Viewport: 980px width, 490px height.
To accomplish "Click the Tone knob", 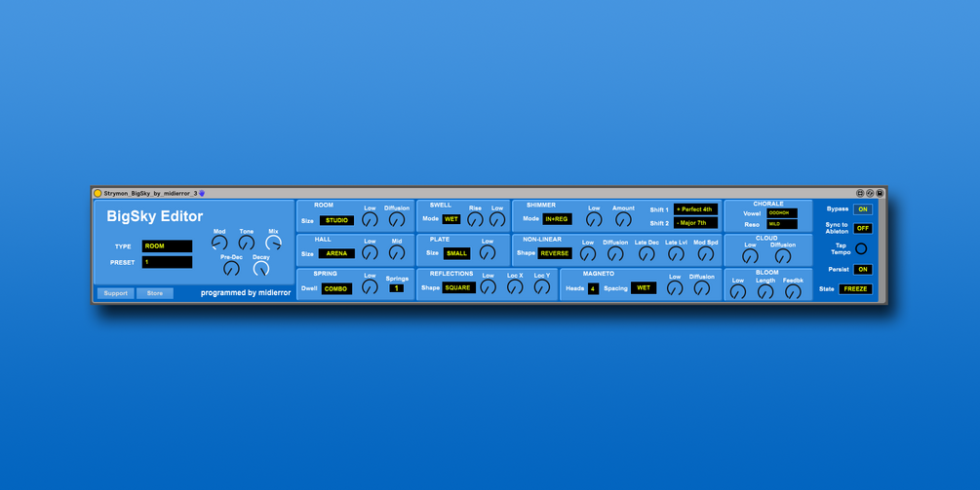I will point(247,243).
